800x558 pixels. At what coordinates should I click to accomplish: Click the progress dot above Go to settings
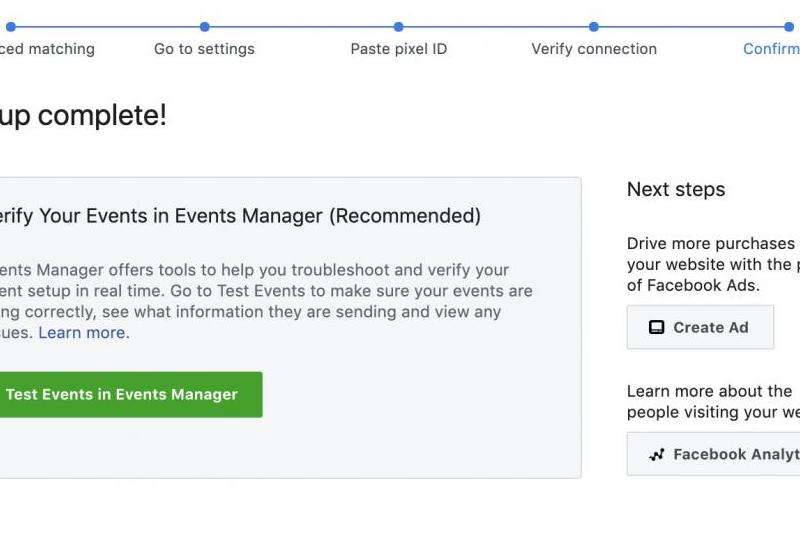click(x=204, y=27)
